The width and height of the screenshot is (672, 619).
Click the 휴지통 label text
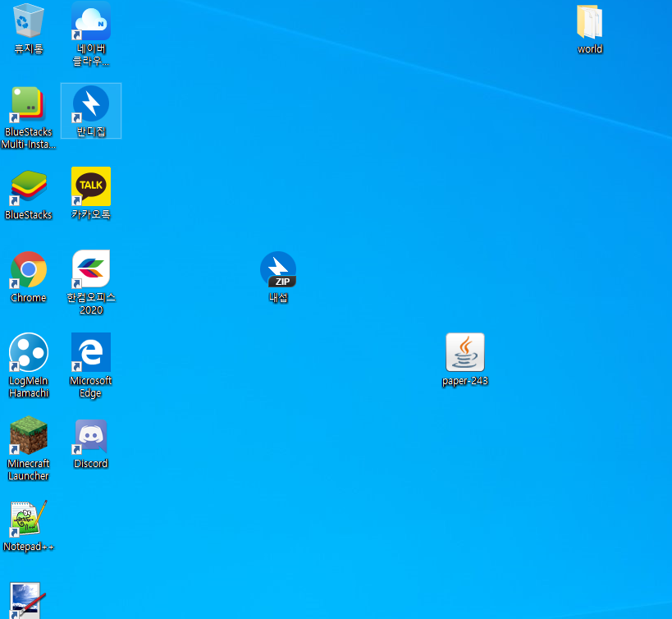click(x=29, y=49)
